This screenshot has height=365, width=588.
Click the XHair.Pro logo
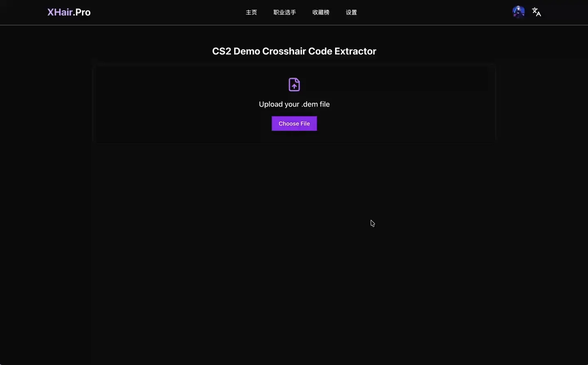pyautogui.click(x=69, y=12)
